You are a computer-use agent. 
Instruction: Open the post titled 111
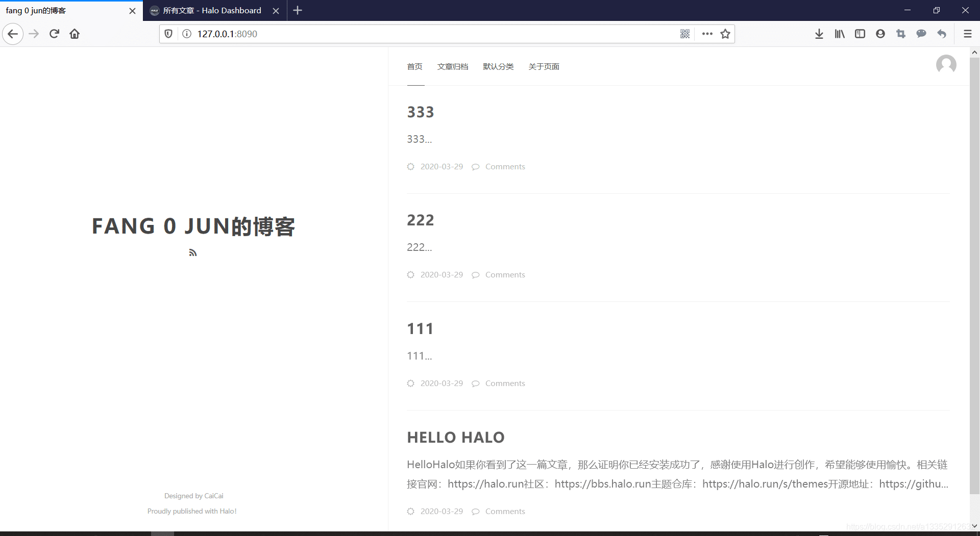coord(421,329)
